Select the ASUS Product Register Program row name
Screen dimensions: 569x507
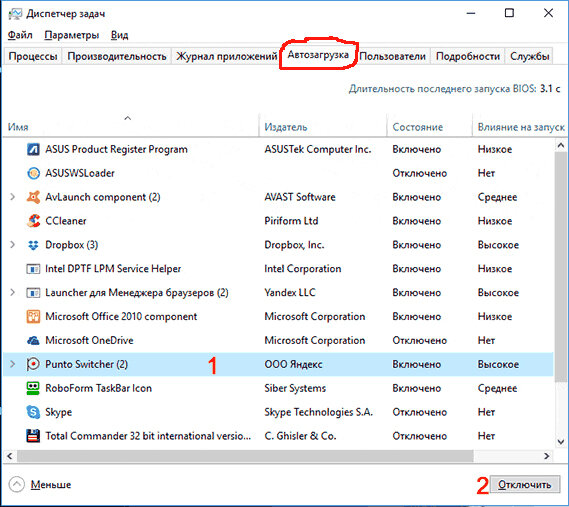click(x=116, y=149)
